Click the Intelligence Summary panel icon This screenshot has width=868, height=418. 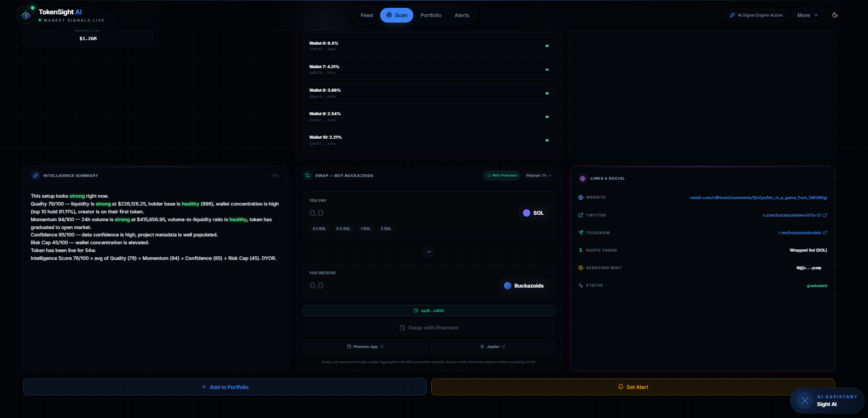(x=35, y=175)
